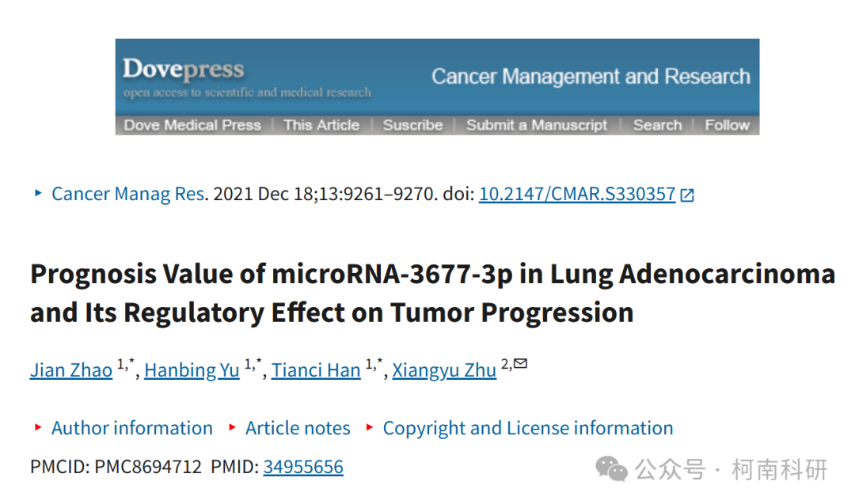Open Dove Medical Press menu item

(x=192, y=125)
